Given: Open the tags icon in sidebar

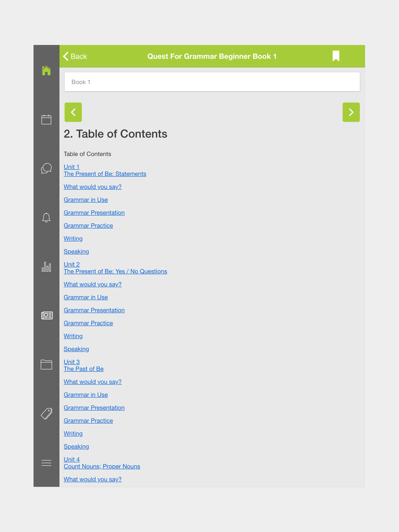Looking at the screenshot, I should coord(46,414).
